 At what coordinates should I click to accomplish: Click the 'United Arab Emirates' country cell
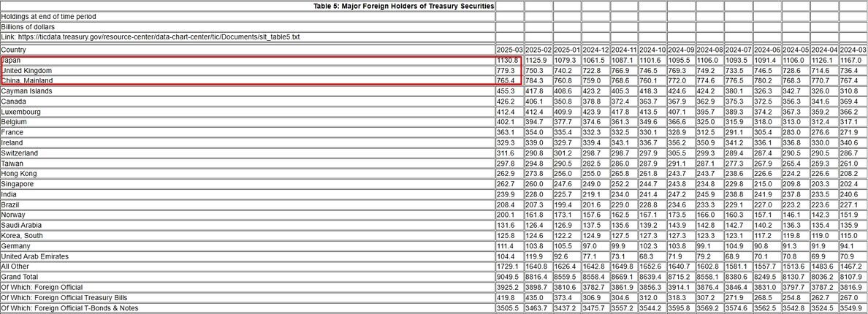coord(248,256)
